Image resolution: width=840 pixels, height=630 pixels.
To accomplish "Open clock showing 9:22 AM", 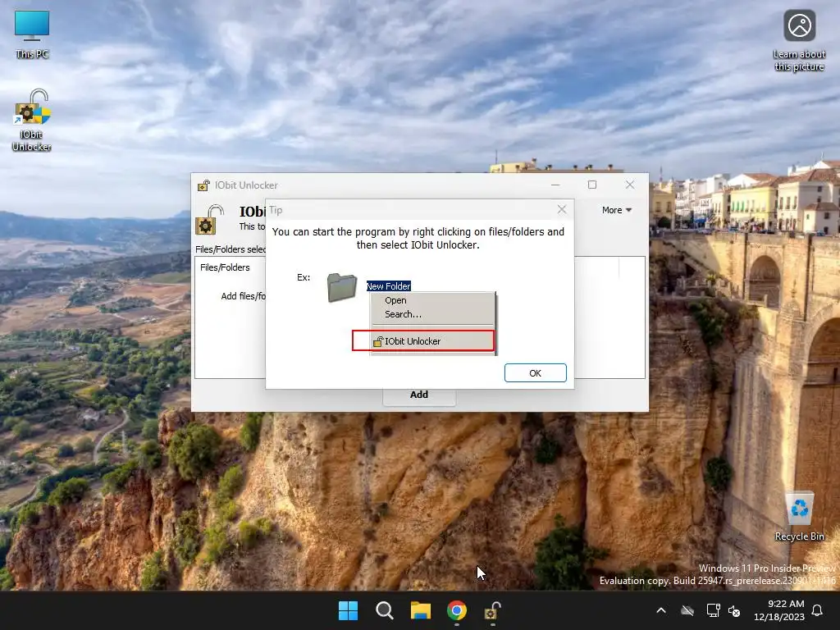I will (x=779, y=610).
